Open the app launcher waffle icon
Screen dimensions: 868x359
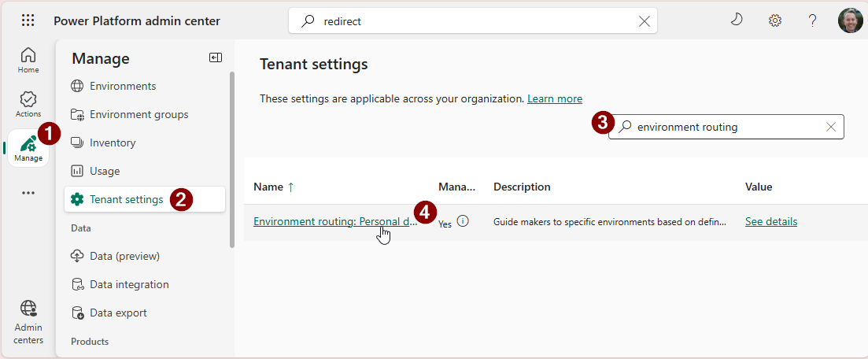28,21
